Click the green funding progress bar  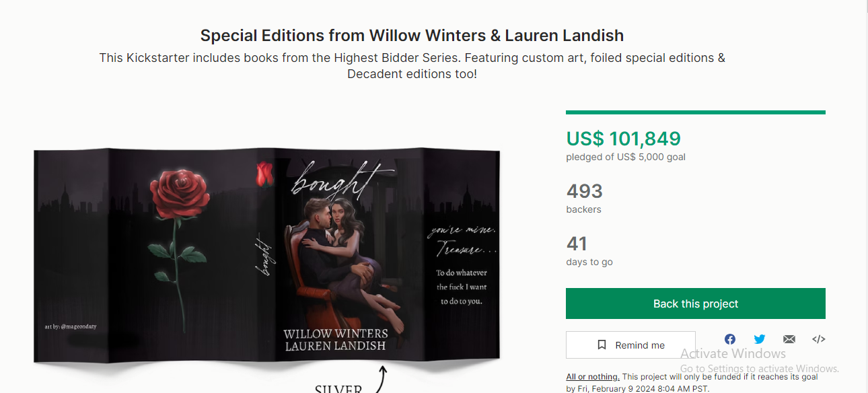(x=696, y=112)
